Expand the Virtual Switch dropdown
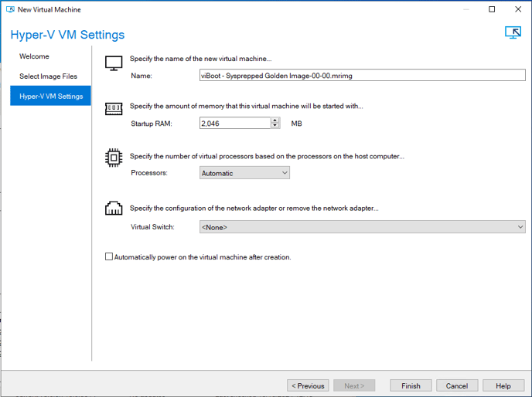532x397 pixels. tap(363, 227)
